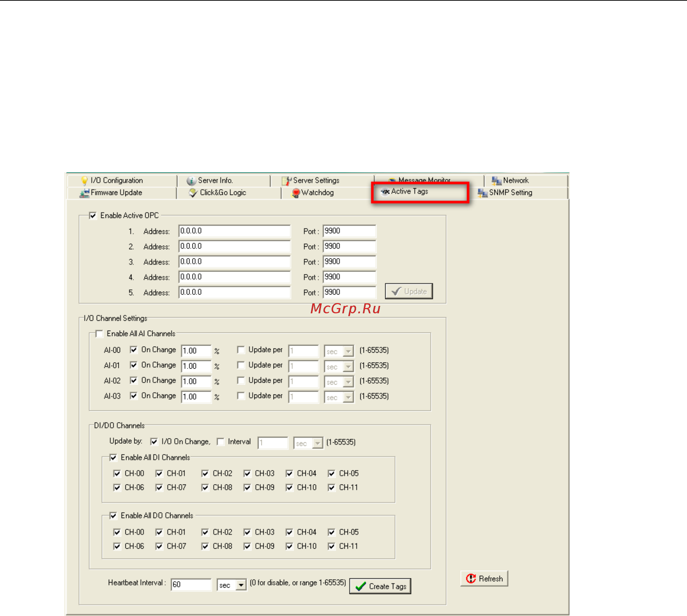Click the I/O Configuration lightbulb icon
This screenshot has height=616, width=687.
point(84,181)
